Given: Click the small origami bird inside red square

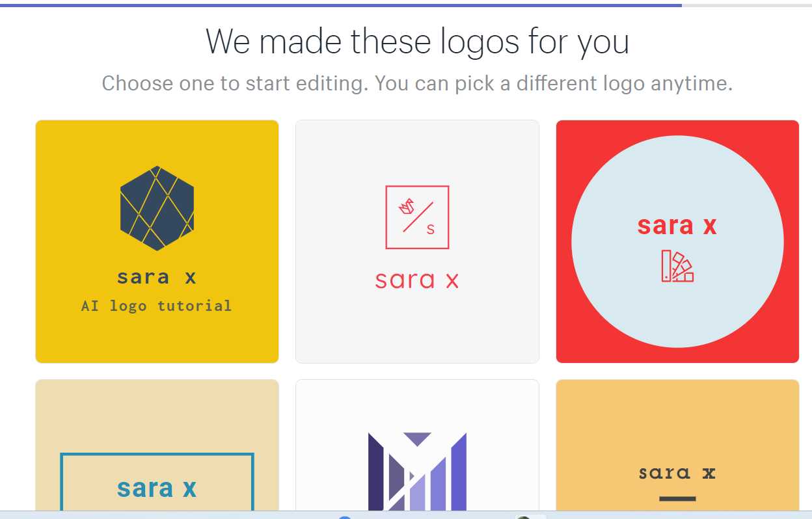Looking at the screenshot, I should click(407, 207).
